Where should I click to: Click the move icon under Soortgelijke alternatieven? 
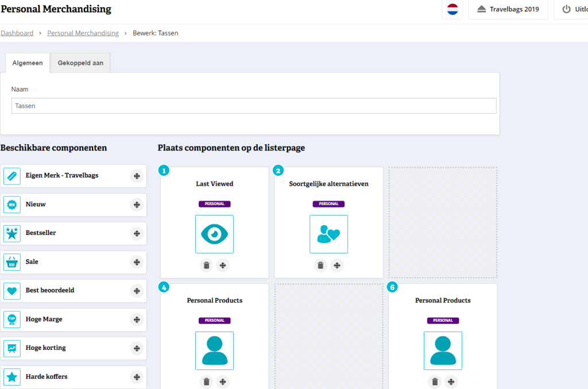coord(337,265)
